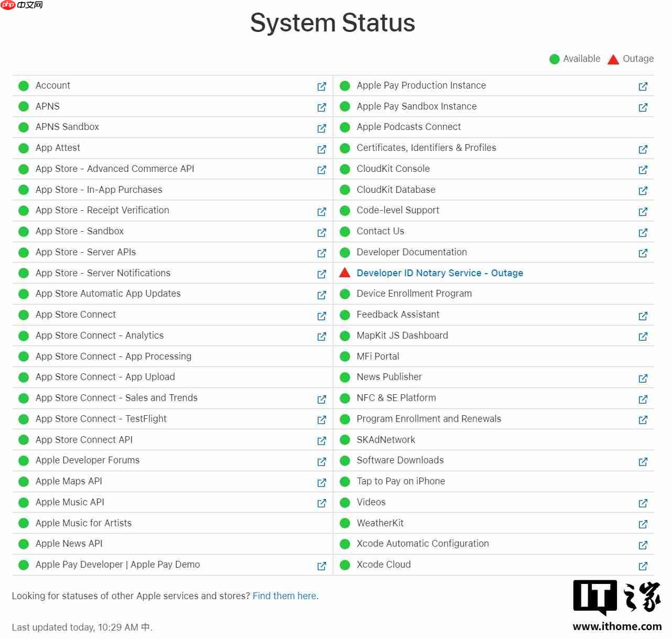Click the green status dot next to APNS
This screenshot has height=639, width=672.
click(23, 106)
